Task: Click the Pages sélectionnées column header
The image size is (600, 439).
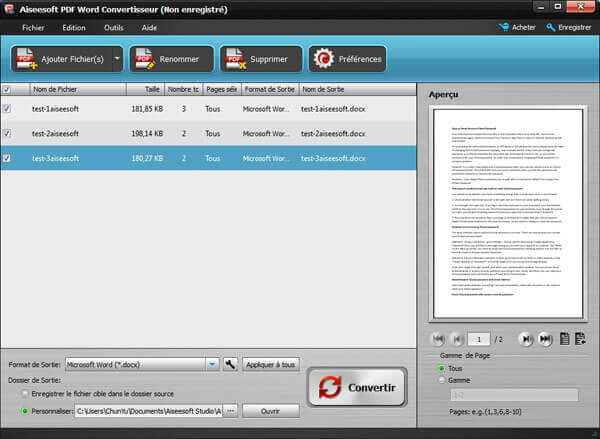Action: coord(222,90)
